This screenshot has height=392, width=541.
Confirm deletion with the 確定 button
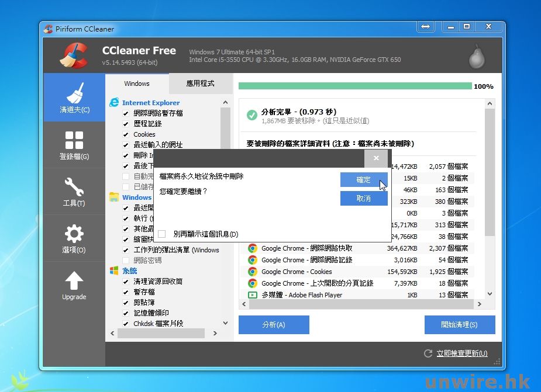363,180
